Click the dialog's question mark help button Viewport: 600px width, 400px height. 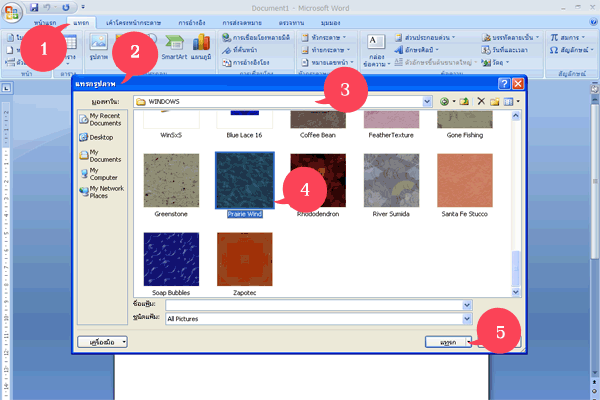coord(504,83)
